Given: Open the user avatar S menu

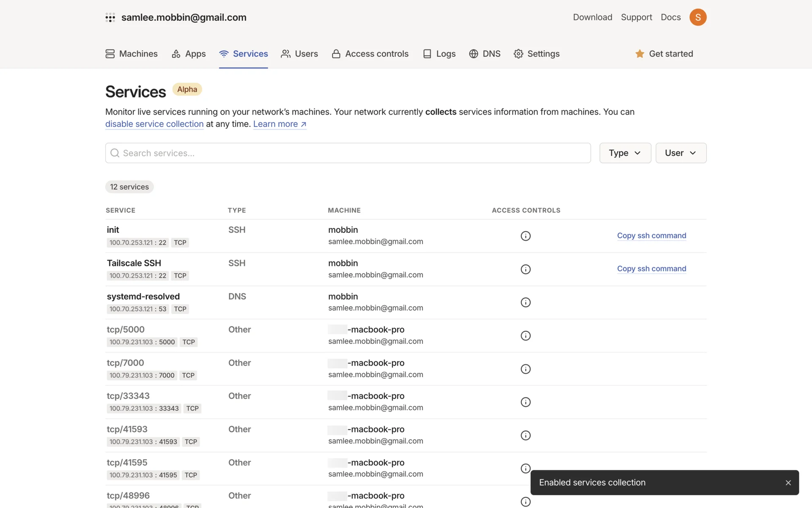Looking at the screenshot, I should point(698,17).
